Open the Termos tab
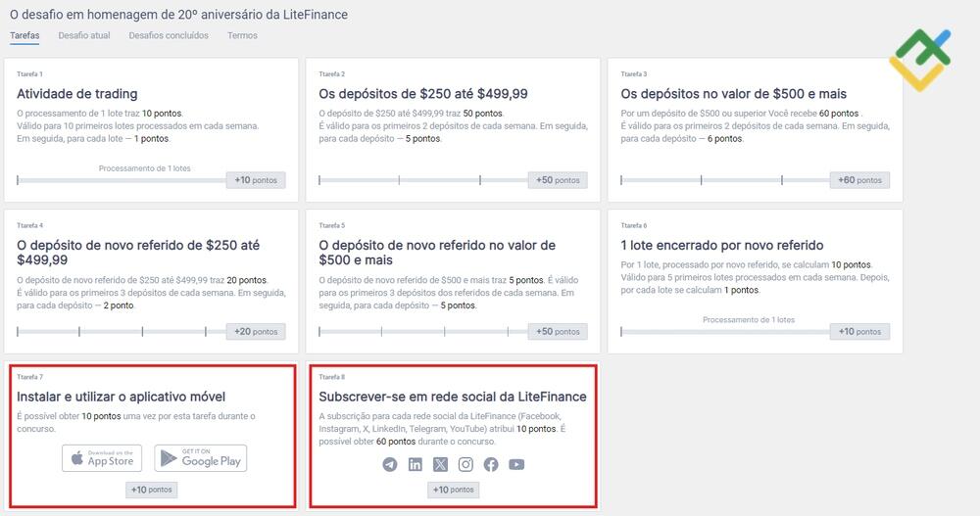 coord(242,35)
